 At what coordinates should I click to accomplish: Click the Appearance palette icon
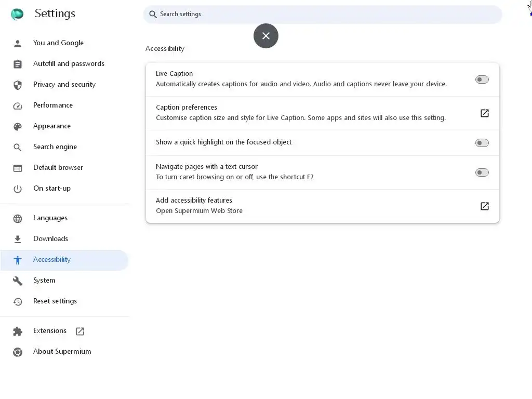(x=18, y=127)
